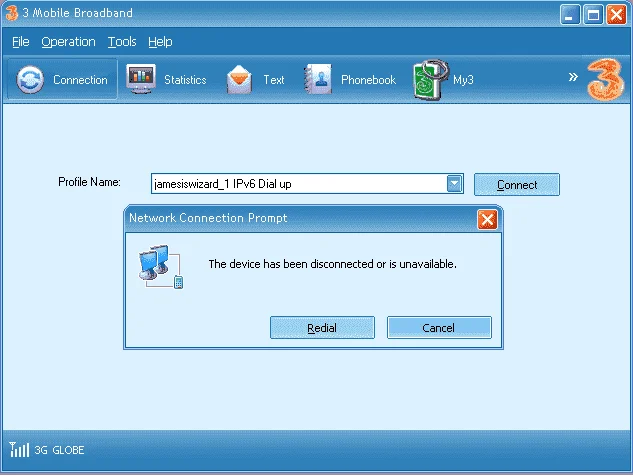633x476 pixels.
Task: Open the Profile Name dropdown arrow
Action: coord(454,184)
